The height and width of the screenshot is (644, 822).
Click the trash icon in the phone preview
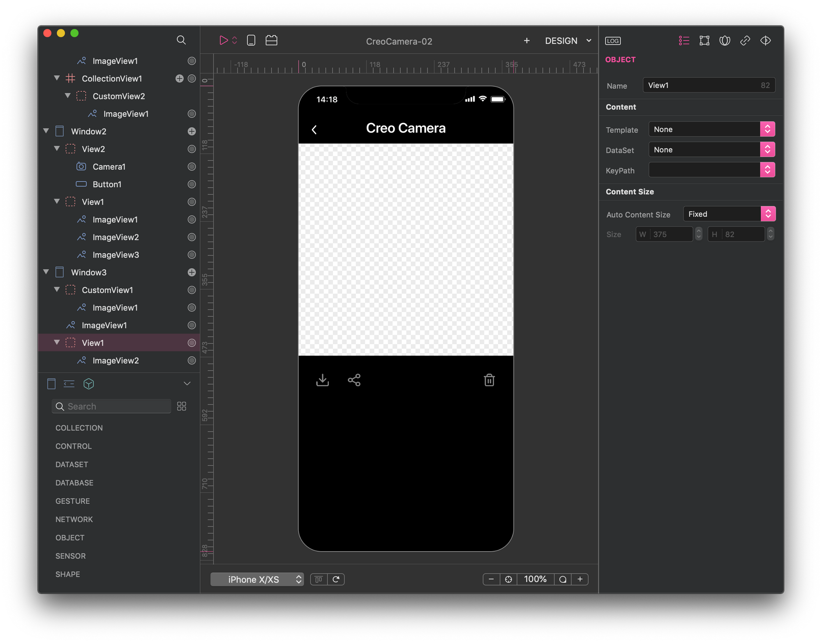click(x=489, y=380)
